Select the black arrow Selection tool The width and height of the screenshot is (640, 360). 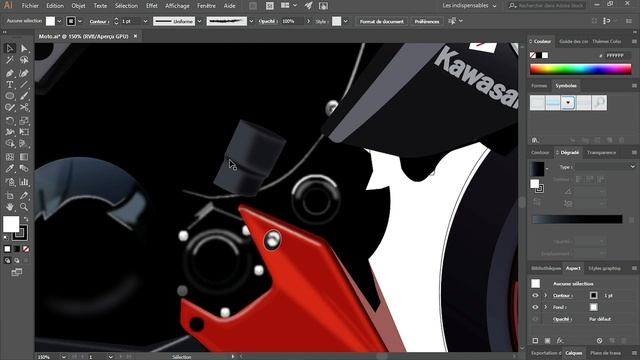[10, 49]
